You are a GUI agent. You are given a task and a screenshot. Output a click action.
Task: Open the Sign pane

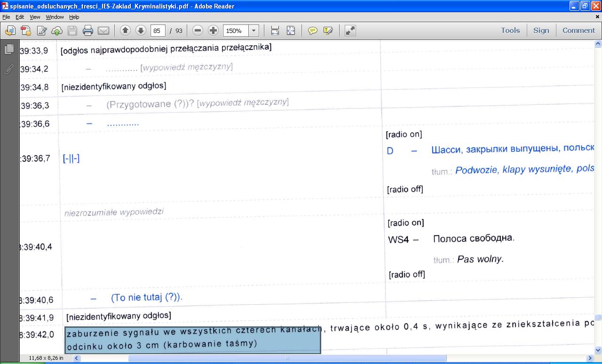[x=541, y=30]
